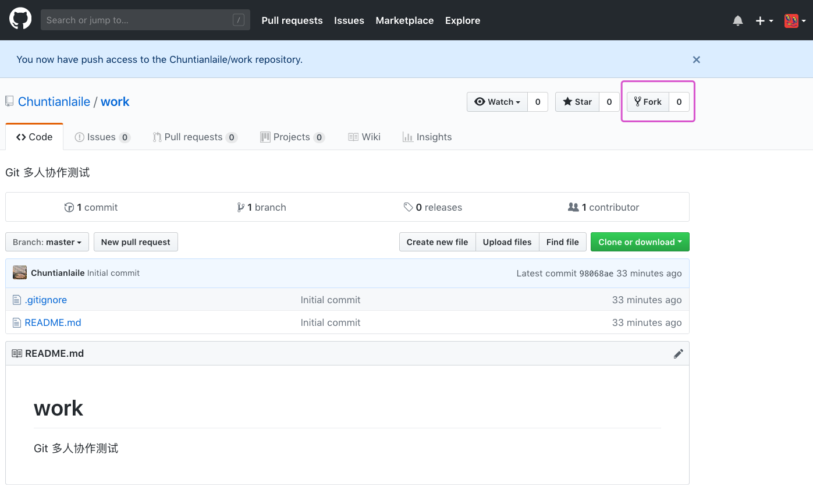The width and height of the screenshot is (813, 504).
Task: Focus the Search or jump to field
Action: pos(145,20)
